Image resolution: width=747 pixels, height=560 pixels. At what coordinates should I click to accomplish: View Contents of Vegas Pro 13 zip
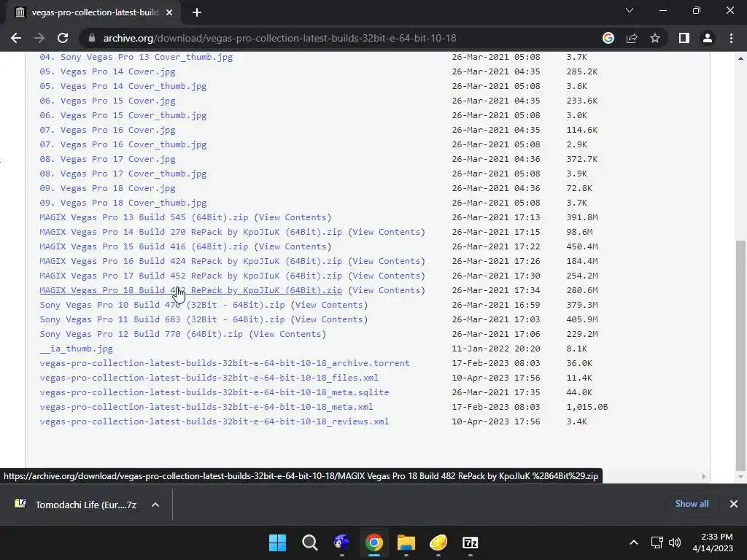coord(293,217)
